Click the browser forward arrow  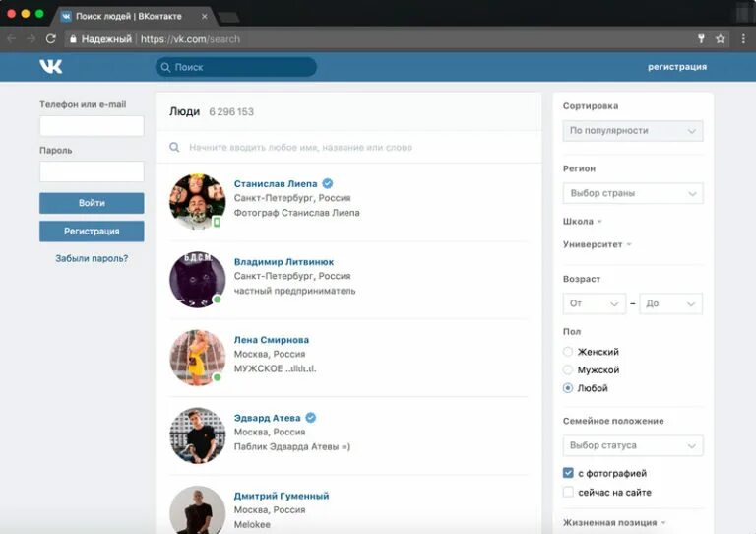click(x=31, y=38)
